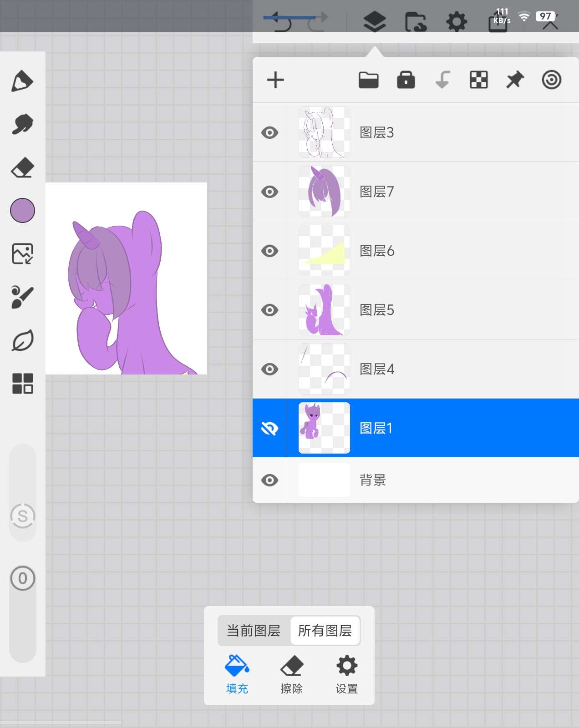Toggle alpha lock checkerboard icon
The height and width of the screenshot is (728, 579).
coord(478,80)
